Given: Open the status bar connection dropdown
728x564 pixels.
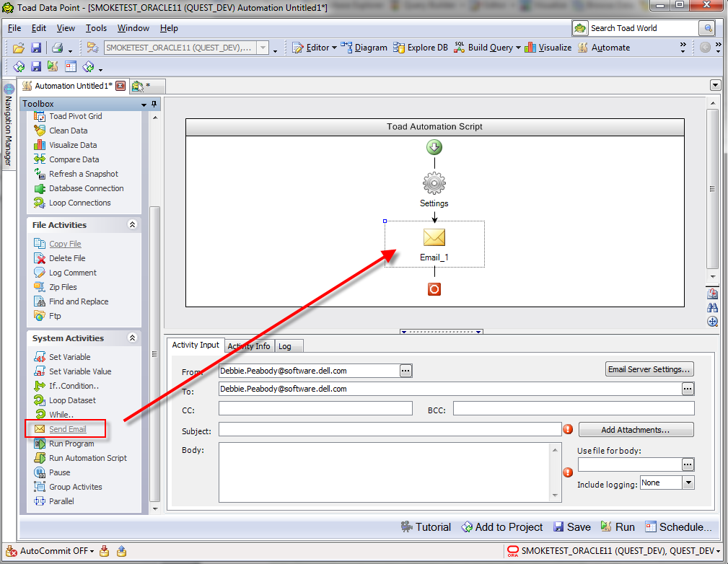Looking at the screenshot, I should click(719, 551).
